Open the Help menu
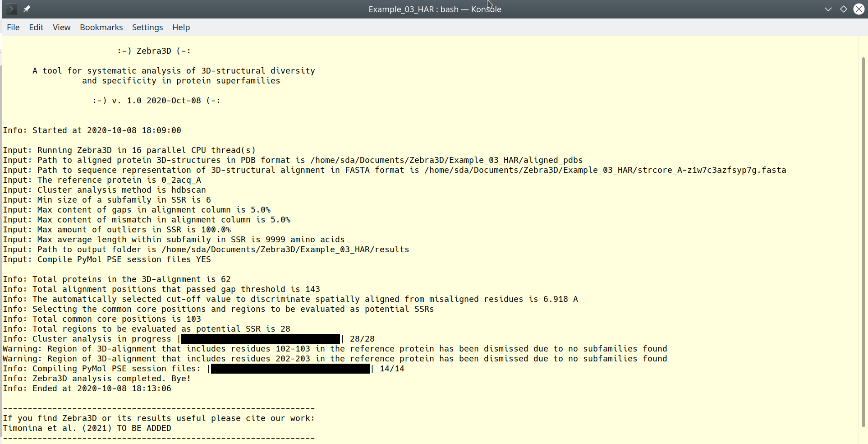 [x=181, y=28]
